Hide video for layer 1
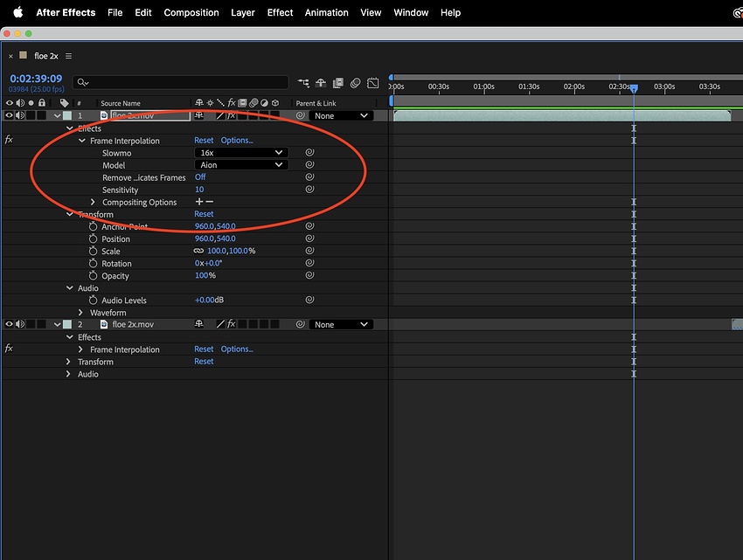The height and width of the screenshot is (560, 743). 9,115
